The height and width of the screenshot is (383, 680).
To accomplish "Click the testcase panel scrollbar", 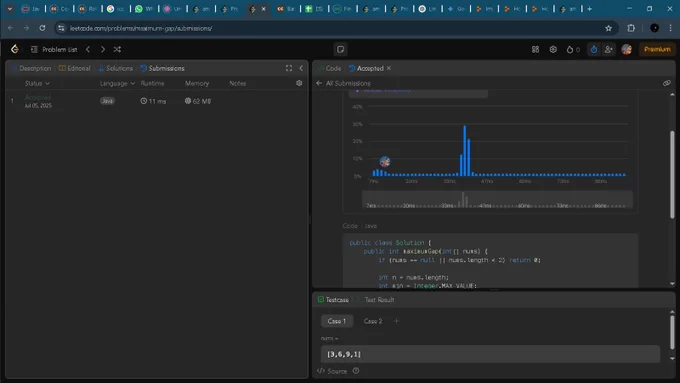I will [x=672, y=331].
